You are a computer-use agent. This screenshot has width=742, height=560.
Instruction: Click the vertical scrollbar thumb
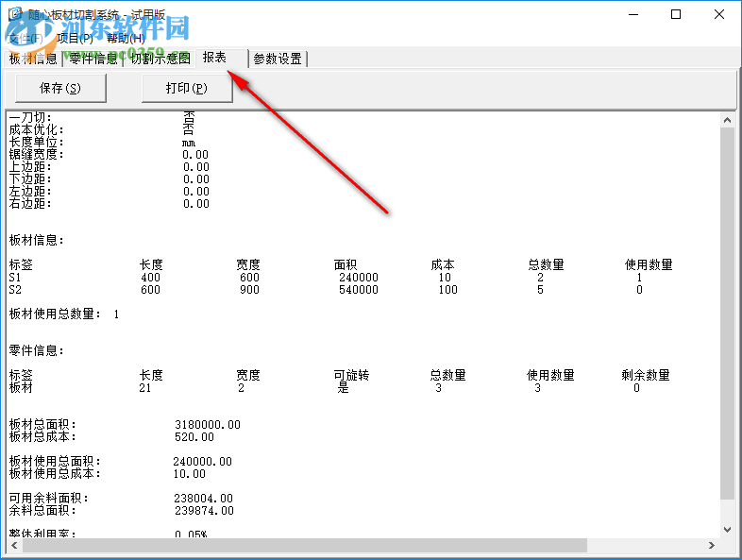[727, 313]
